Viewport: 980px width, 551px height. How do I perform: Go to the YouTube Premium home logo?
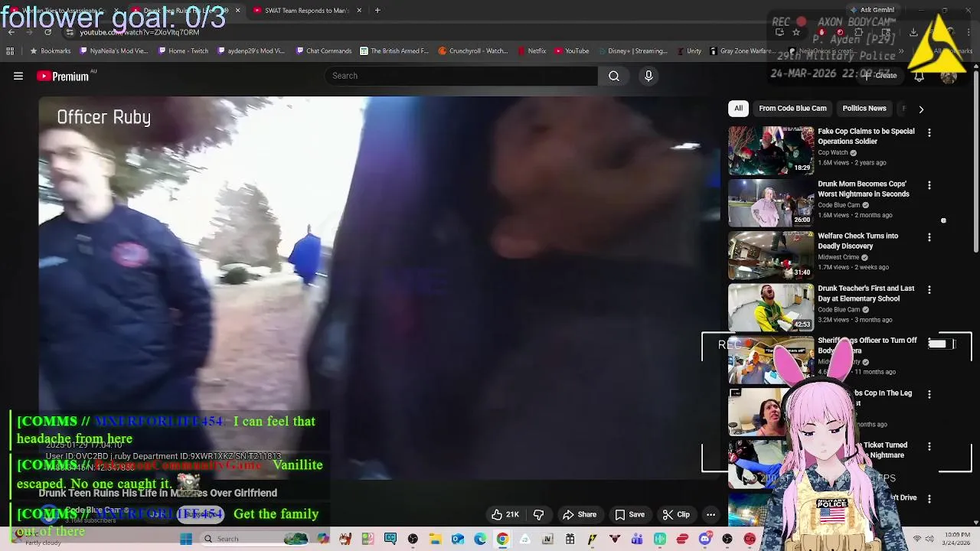tap(63, 76)
